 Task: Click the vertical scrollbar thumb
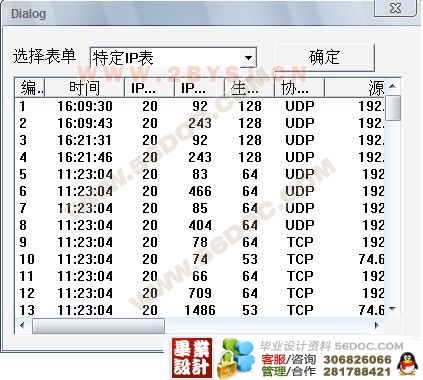click(393, 108)
